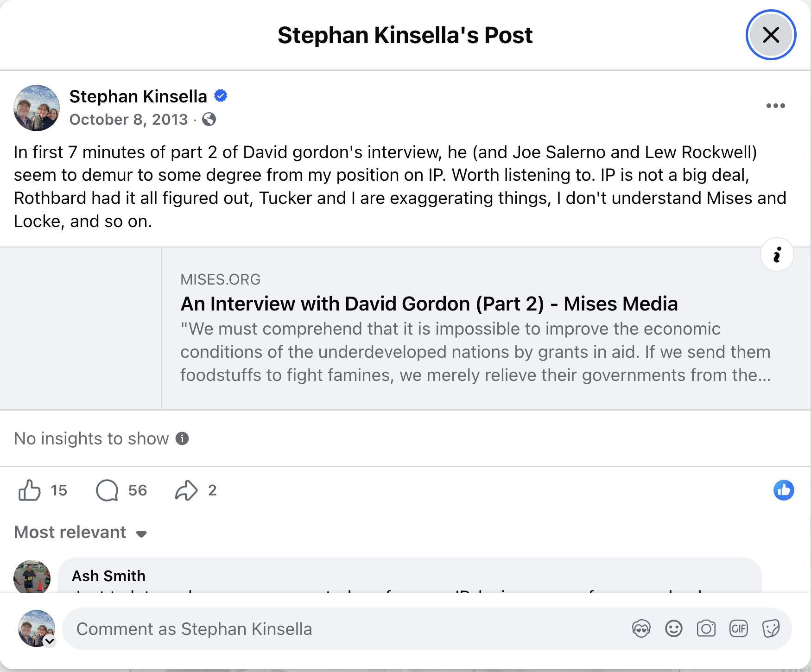Open Ash Smith's commenter profile name
The width and height of the screenshot is (811, 672).
108,576
